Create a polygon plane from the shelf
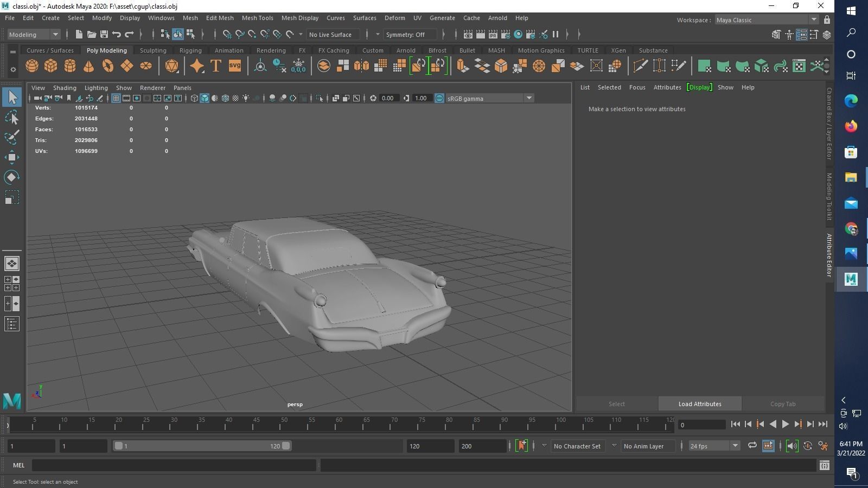Viewport: 868px width, 488px height. [127, 66]
